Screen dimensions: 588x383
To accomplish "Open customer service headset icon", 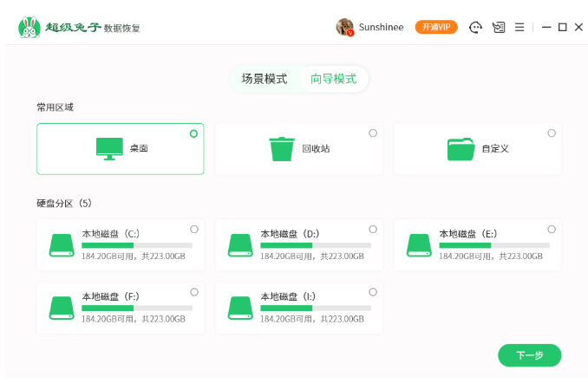I will (x=475, y=28).
